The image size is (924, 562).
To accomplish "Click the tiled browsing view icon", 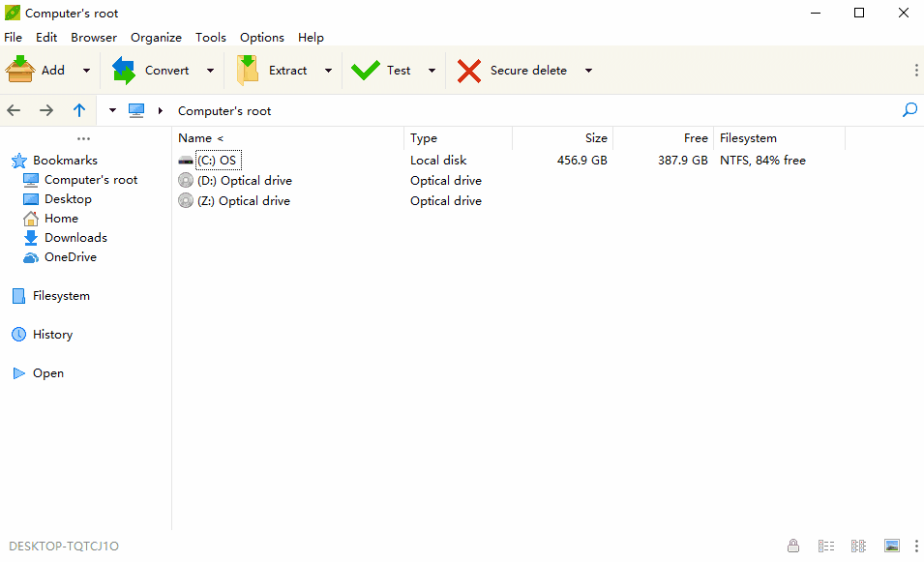I will [858, 546].
